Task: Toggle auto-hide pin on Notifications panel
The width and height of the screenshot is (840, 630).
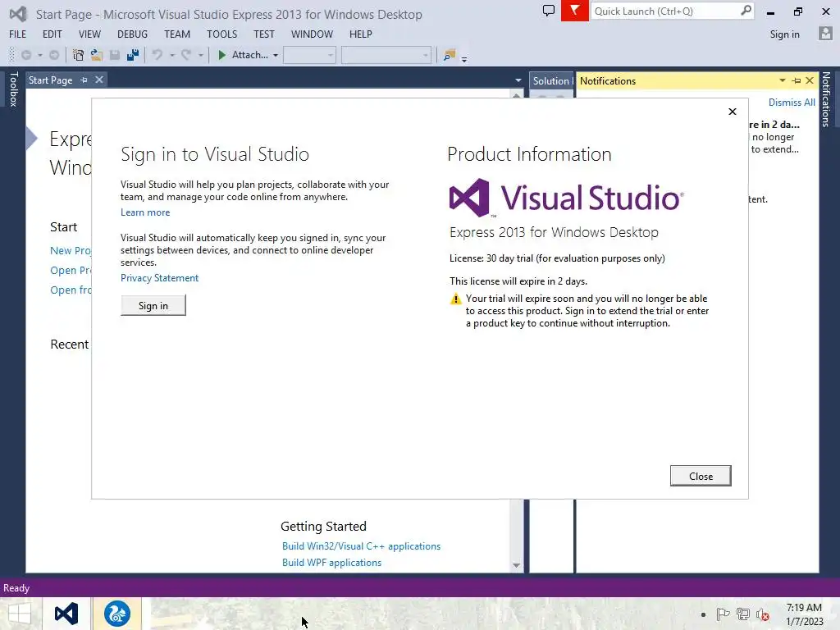Action: click(x=797, y=80)
